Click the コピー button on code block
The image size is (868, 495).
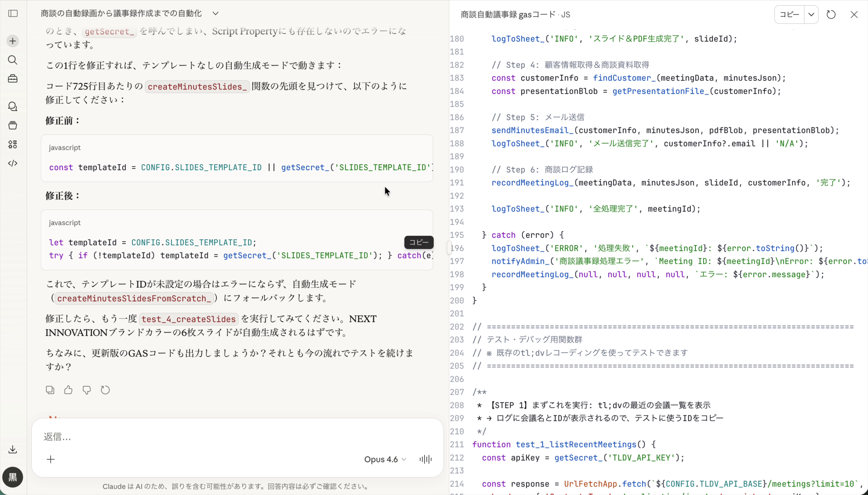(x=418, y=242)
